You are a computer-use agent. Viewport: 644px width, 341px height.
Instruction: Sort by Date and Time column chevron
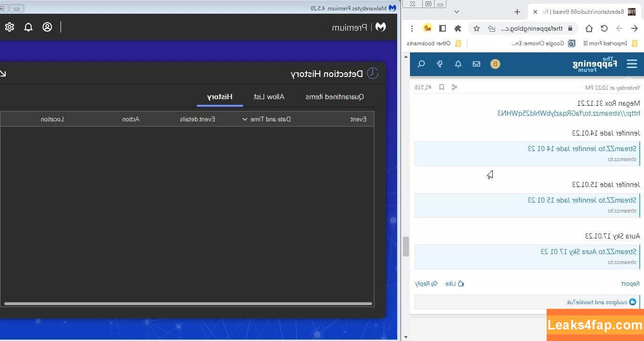point(245,119)
